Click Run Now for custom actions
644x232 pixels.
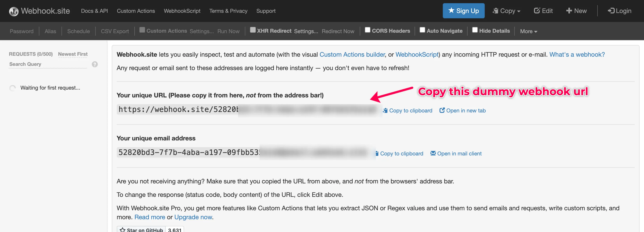pyautogui.click(x=228, y=31)
